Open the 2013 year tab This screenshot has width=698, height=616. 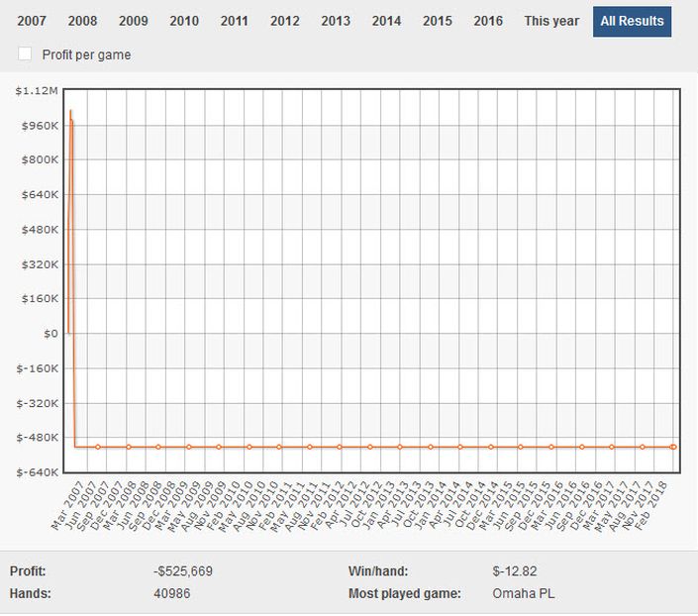tap(336, 21)
